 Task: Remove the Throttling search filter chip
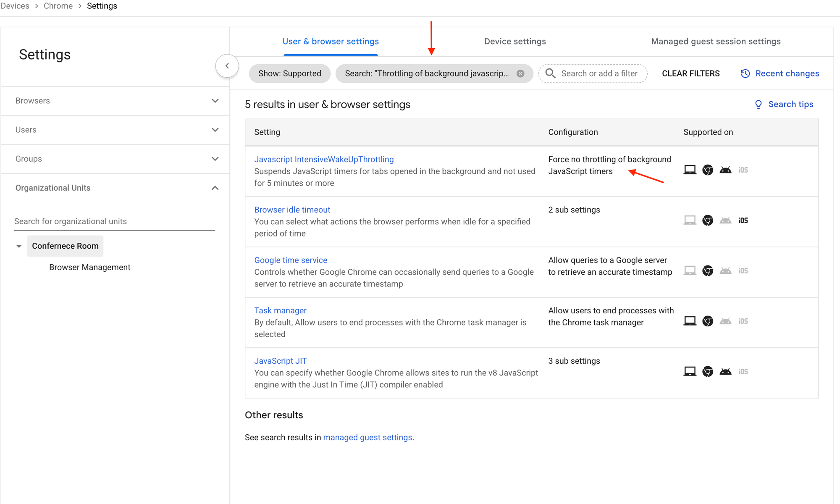(x=520, y=73)
